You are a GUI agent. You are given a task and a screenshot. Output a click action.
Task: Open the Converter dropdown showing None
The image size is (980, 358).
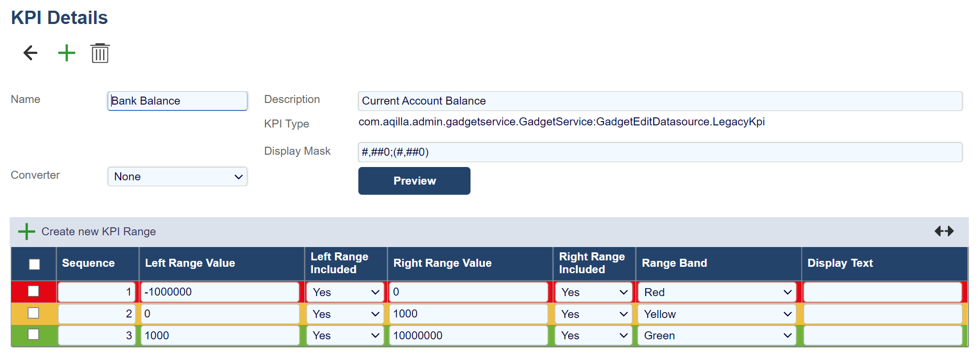click(177, 177)
